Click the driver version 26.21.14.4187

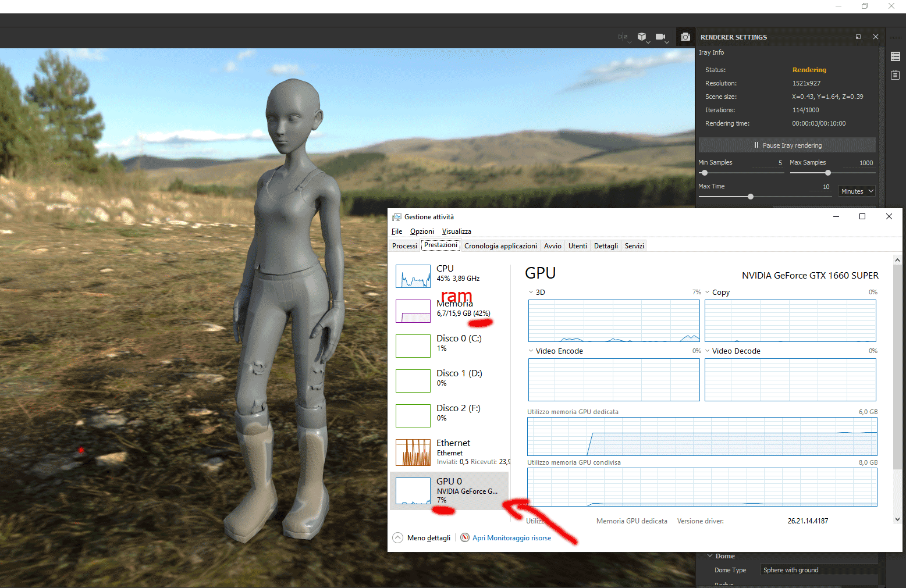808,521
